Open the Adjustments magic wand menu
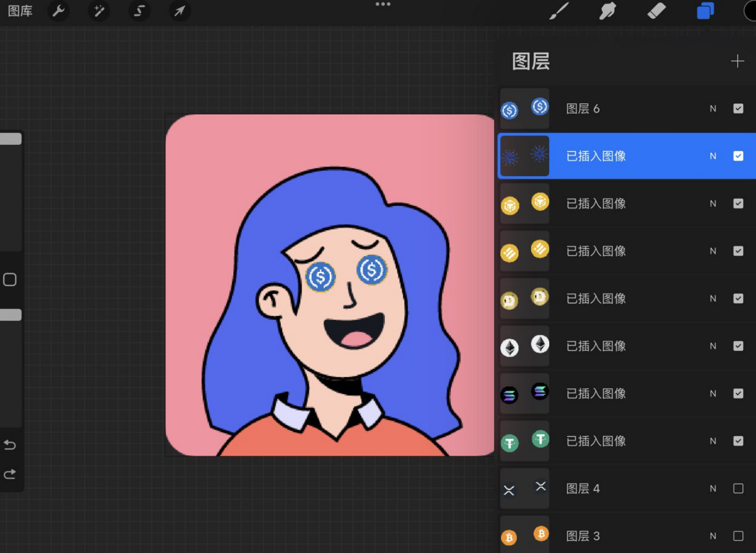Image resolution: width=756 pixels, height=553 pixels. coord(99,10)
